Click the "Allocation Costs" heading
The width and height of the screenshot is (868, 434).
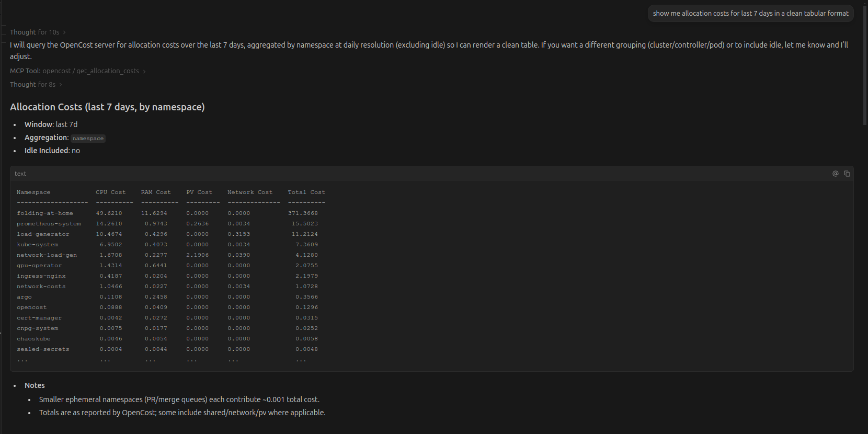(x=107, y=107)
